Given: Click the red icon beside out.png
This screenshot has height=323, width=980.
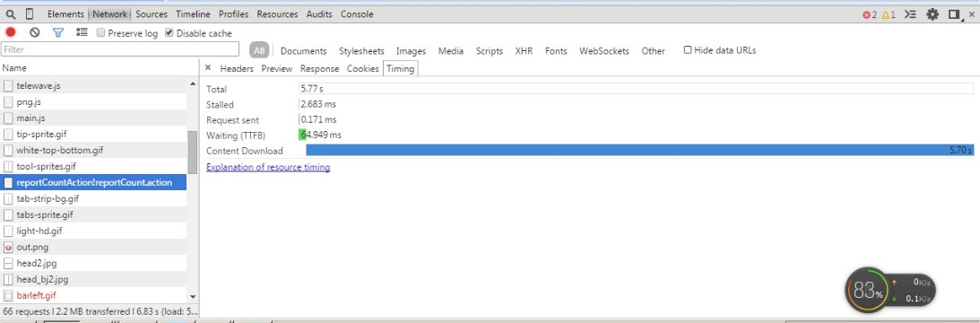Looking at the screenshot, I should pos(8,247).
